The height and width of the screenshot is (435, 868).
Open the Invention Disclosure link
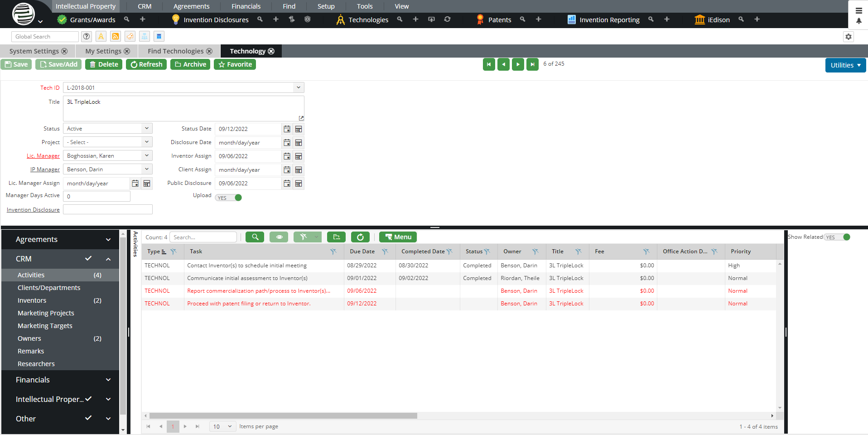33,210
